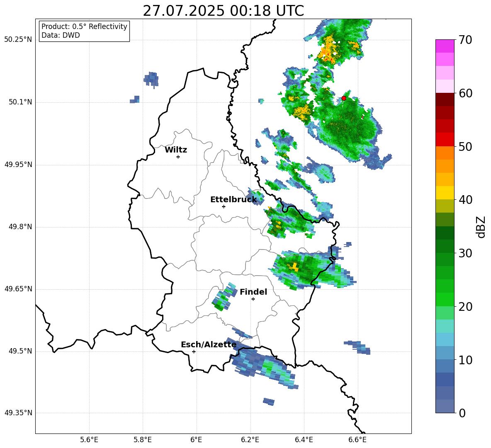Click the Esch/Alzette city label
The image size is (491, 448).
(x=209, y=344)
